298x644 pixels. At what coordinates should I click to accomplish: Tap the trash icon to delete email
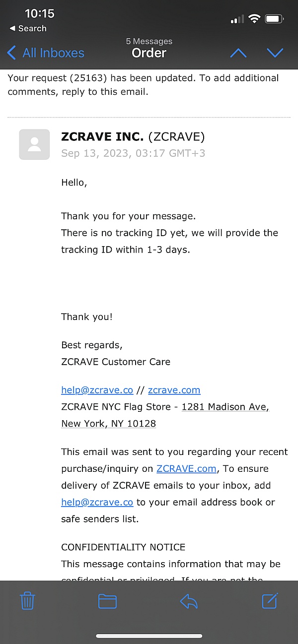click(x=27, y=601)
